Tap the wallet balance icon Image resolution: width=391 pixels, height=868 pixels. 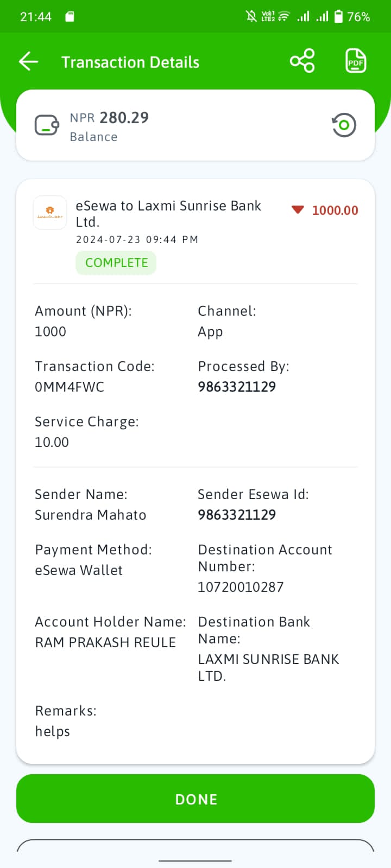tap(47, 125)
